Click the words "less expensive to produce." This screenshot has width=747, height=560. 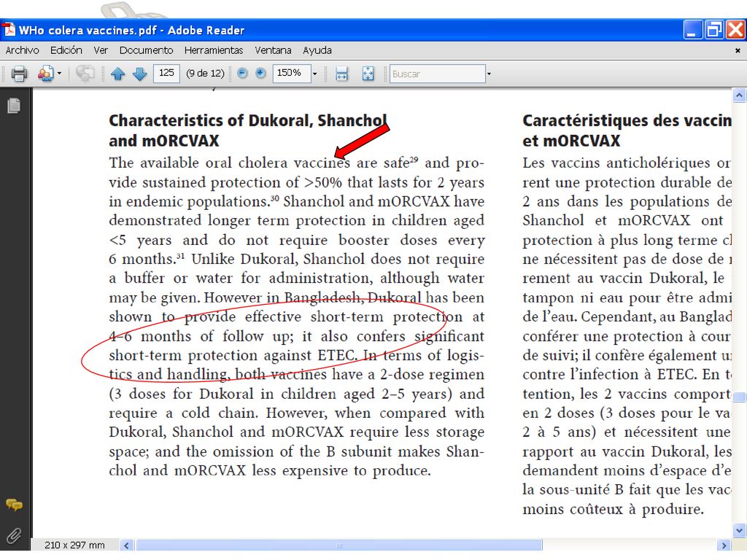click(341, 471)
